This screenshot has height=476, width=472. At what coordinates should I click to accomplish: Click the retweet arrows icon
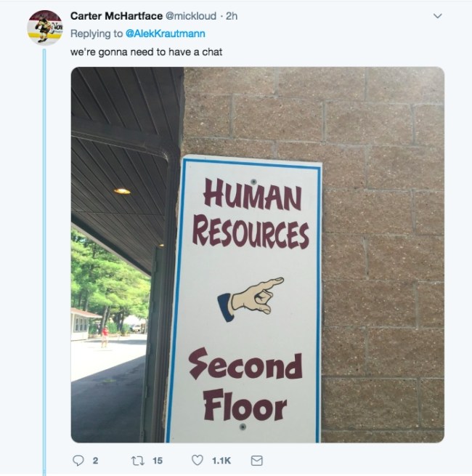(x=137, y=461)
